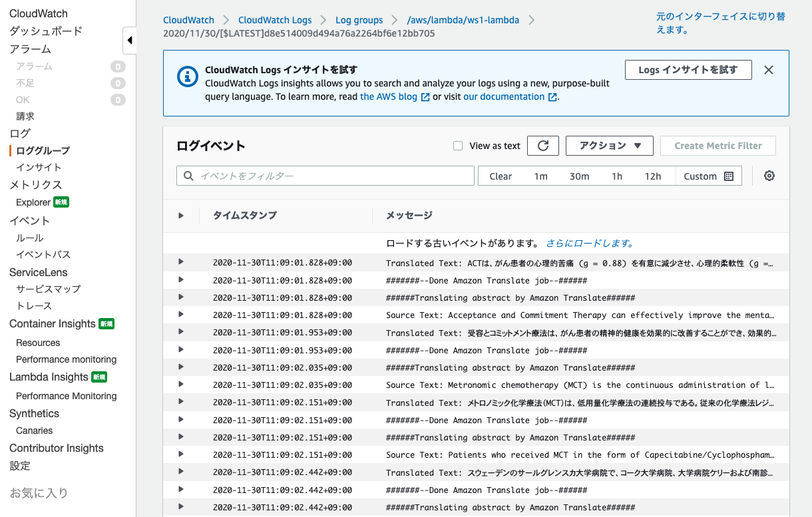Select the 1h time range
Image resolution: width=812 pixels, height=517 pixels.
(617, 176)
